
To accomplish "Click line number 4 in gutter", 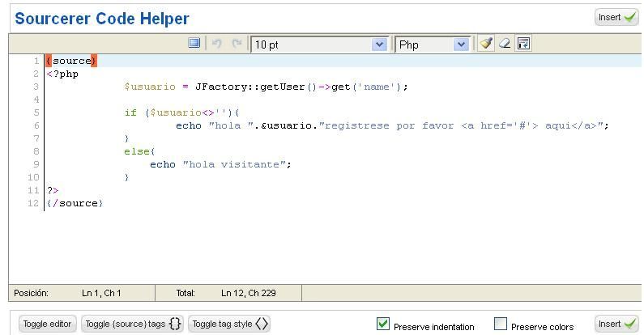I will pyautogui.click(x=36, y=100).
